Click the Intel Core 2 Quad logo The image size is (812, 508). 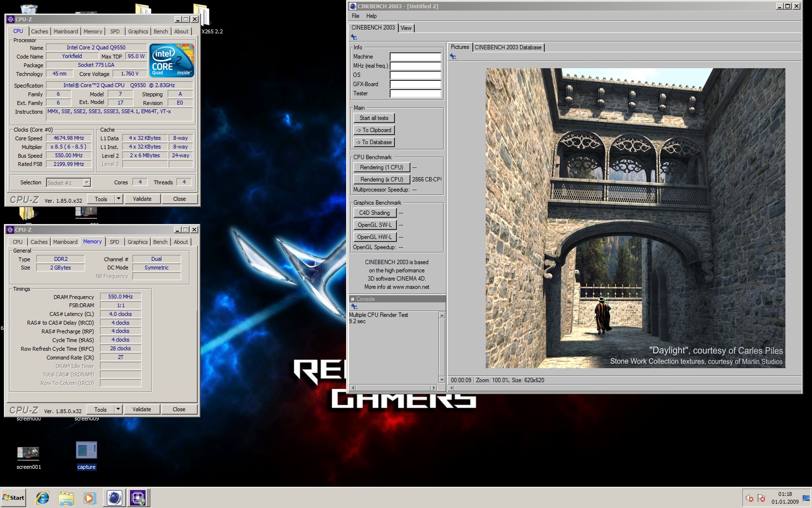pyautogui.click(x=172, y=60)
